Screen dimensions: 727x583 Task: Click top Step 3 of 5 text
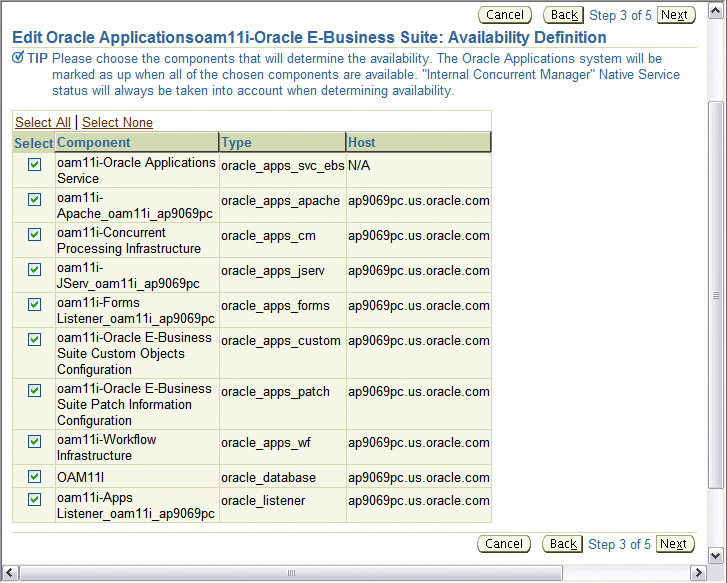click(x=620, y=15)
